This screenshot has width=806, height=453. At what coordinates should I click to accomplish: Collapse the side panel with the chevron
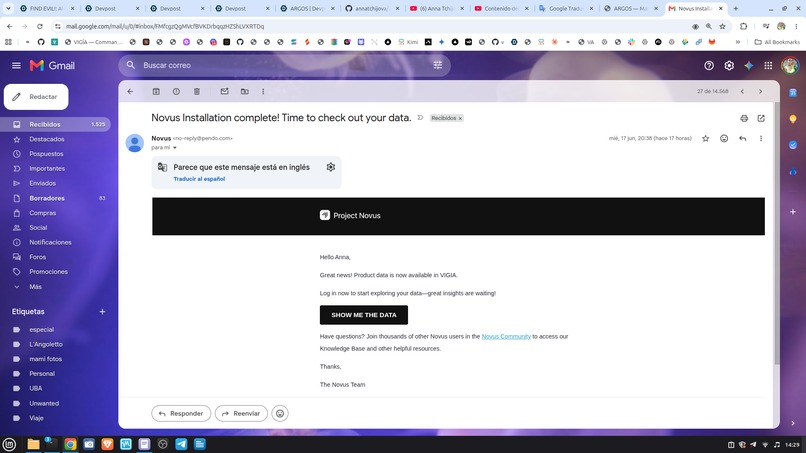click(x=793, y=423)
